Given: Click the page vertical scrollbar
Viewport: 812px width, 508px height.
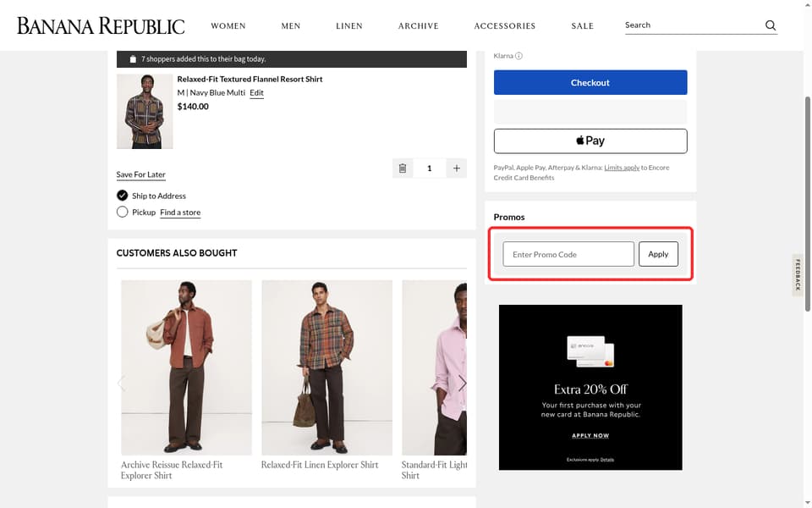Looking at the screenshot, I should click(x=807, y=204).
